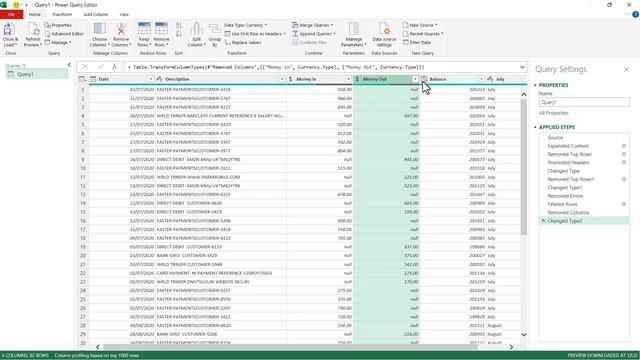Click the Remove Rows button
The width and height of the screenshot is (640, 360).
(161, 35)
